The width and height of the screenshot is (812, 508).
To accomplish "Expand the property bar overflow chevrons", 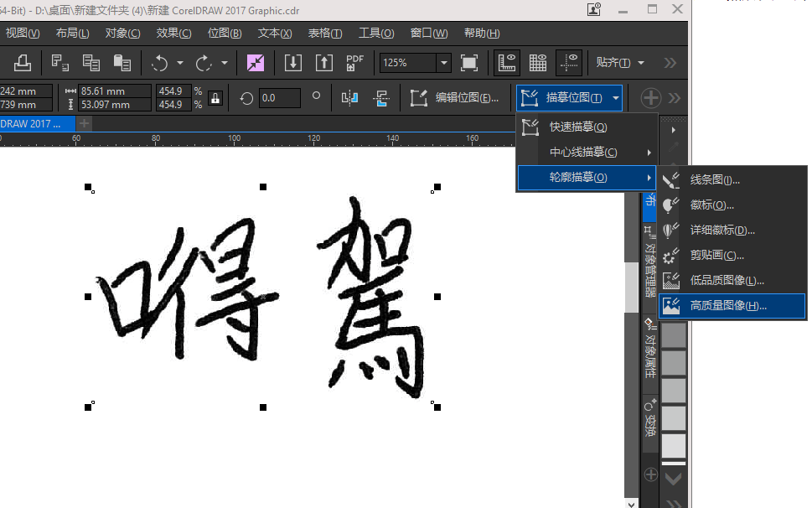I will (x=675, y=98).
